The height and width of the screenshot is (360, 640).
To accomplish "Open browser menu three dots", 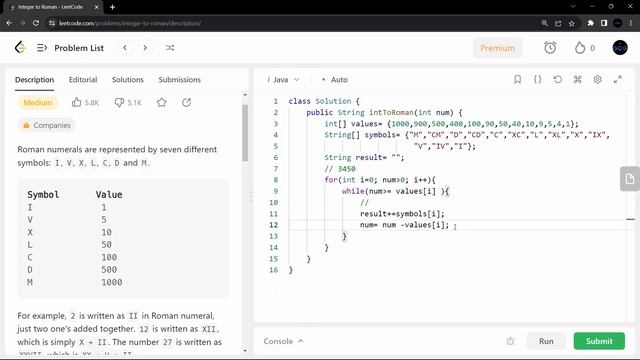I will click(631, 23).
